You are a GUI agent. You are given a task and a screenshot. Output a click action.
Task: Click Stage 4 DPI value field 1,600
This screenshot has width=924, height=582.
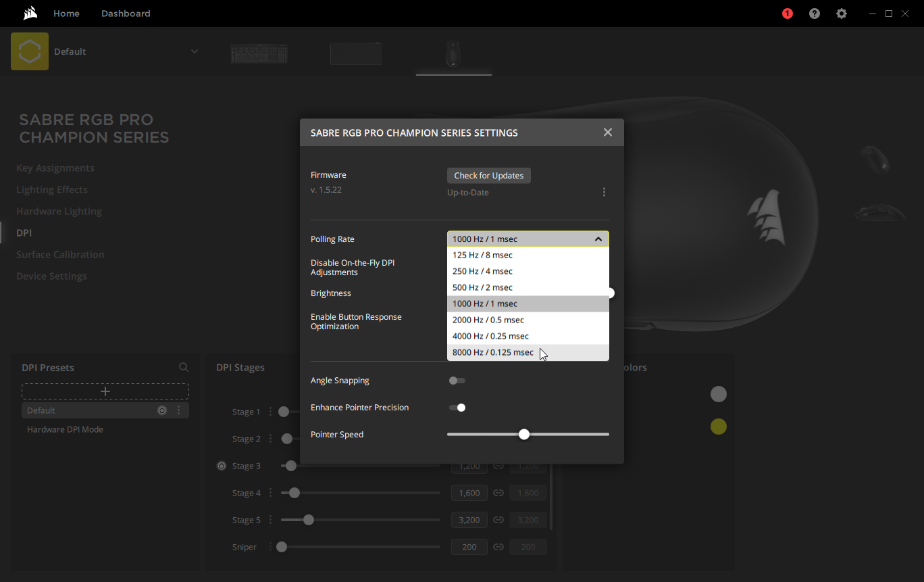(469, 493)
